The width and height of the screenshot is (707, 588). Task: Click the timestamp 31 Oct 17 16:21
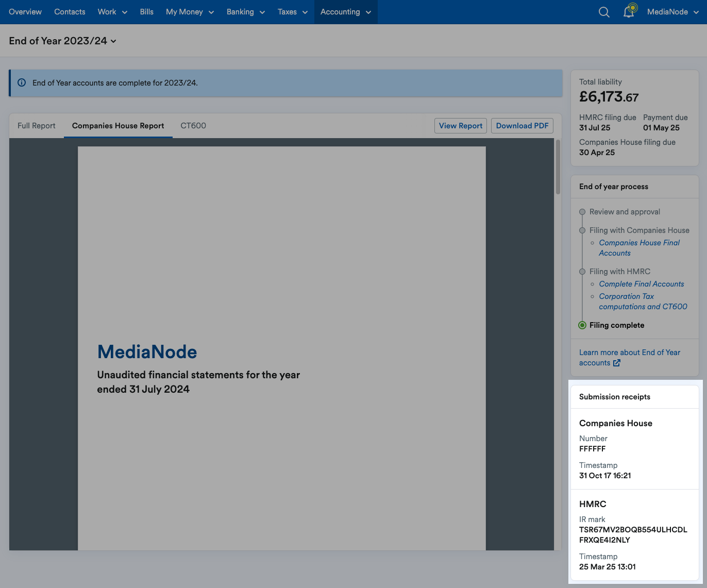[605, 476]
